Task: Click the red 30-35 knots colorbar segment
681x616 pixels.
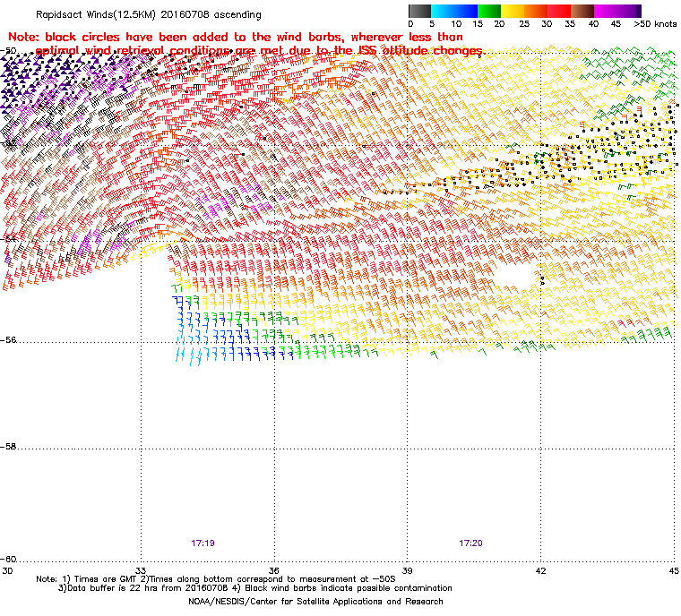Action: (x=559, y=11)
